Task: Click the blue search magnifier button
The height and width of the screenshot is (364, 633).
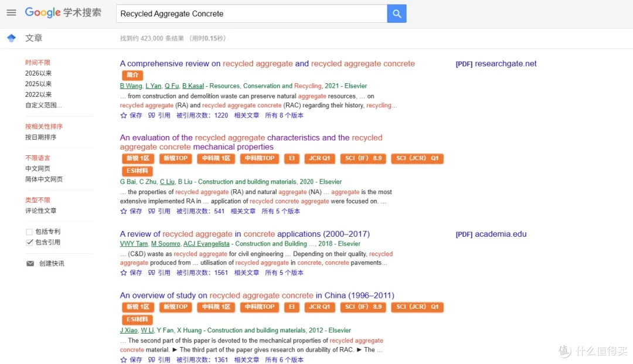Action: [396, 13]
